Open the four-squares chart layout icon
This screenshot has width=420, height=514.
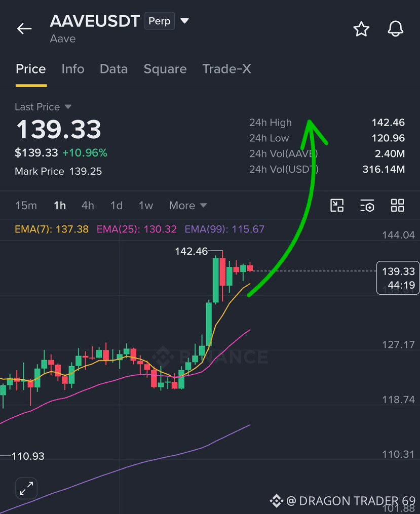[x=397, y=206]
